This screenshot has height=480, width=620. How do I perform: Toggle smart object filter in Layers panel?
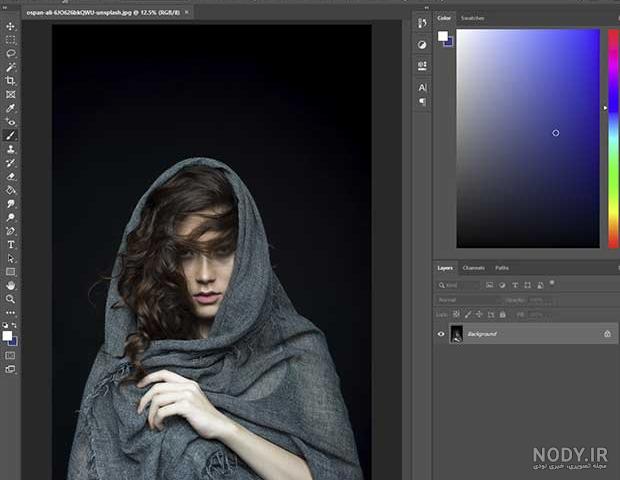pyautogui.click(x=540, y=285)
